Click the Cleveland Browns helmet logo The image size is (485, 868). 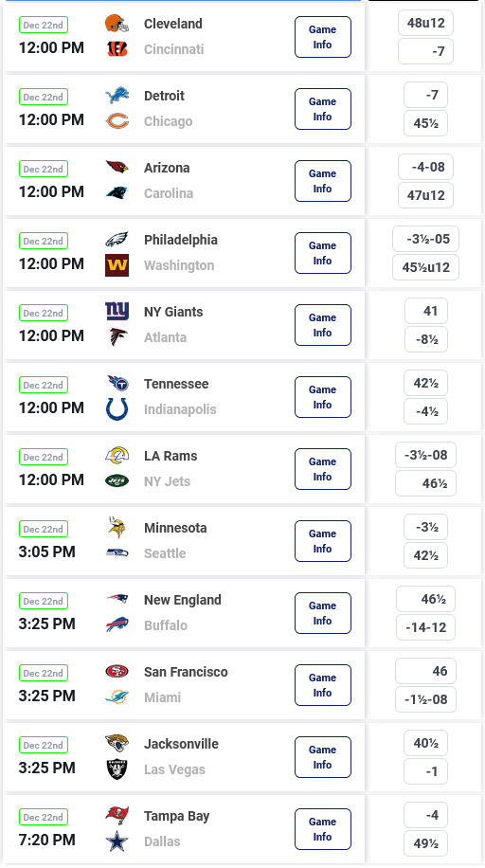(x=117, y=24)
